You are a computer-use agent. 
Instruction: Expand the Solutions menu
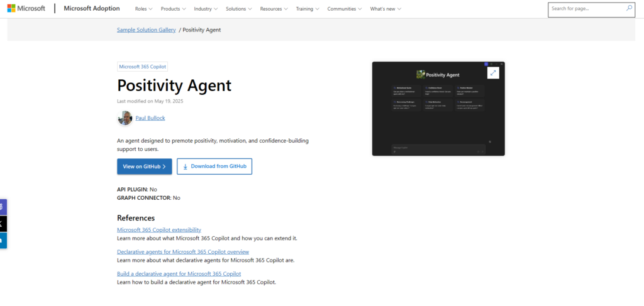[x=239, y=9]
